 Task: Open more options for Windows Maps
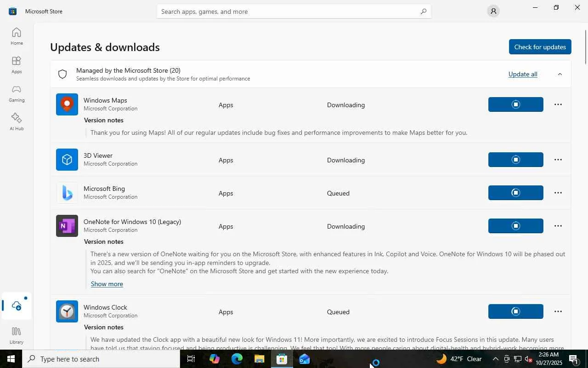coord(558,104)
